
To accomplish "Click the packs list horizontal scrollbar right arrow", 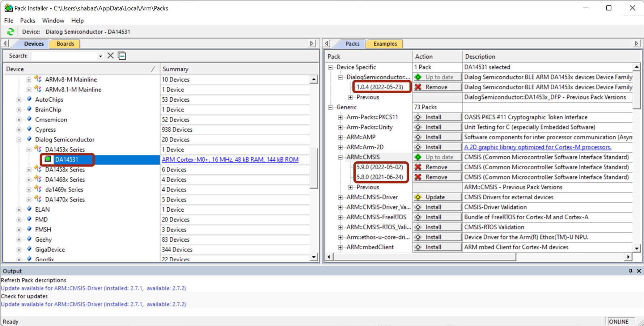I will click(628, 257).
